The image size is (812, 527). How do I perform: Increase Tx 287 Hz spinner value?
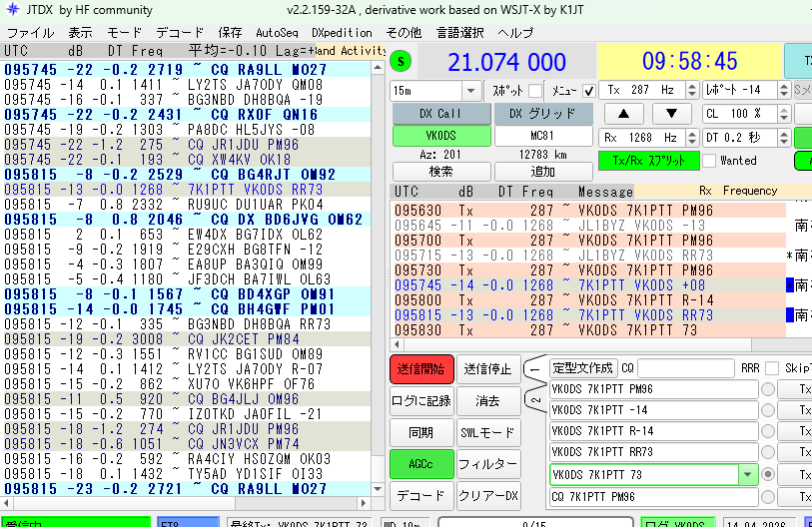(692, 86)
